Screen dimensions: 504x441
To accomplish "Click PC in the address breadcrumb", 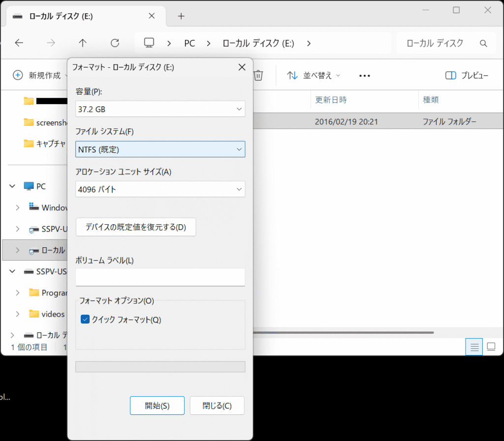I will tap(189, 43).
